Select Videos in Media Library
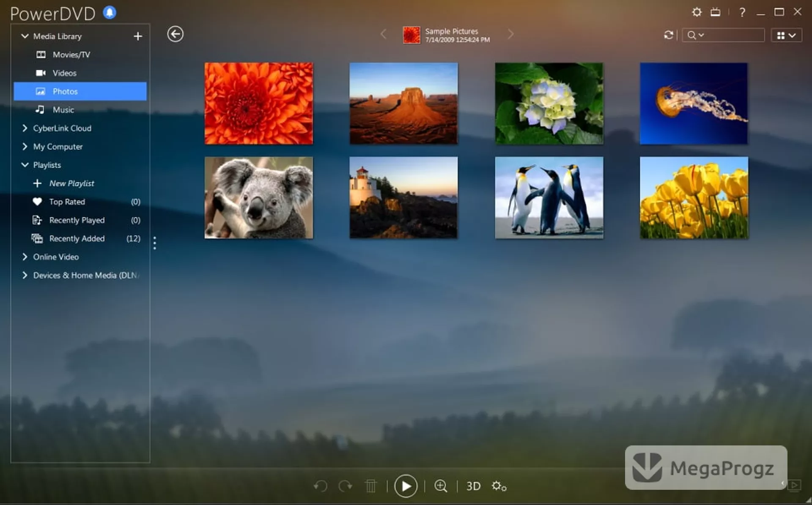 point(80,73)
